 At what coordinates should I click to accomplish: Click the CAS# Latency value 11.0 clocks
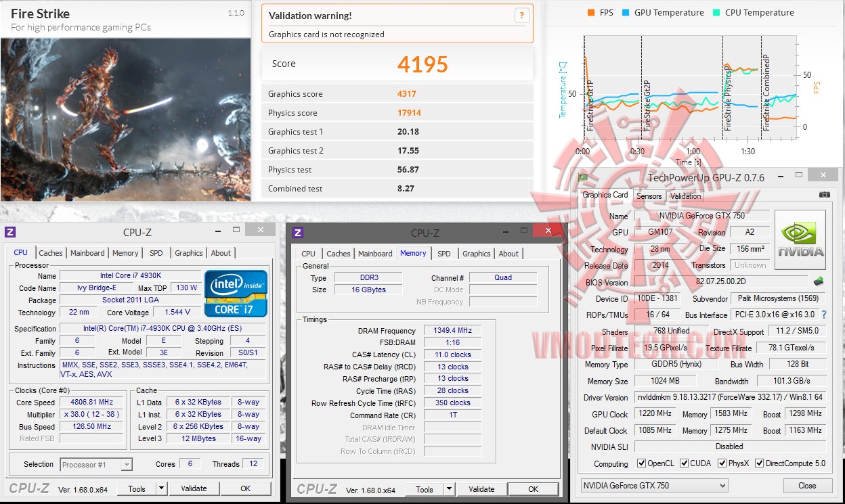[452, 354]
